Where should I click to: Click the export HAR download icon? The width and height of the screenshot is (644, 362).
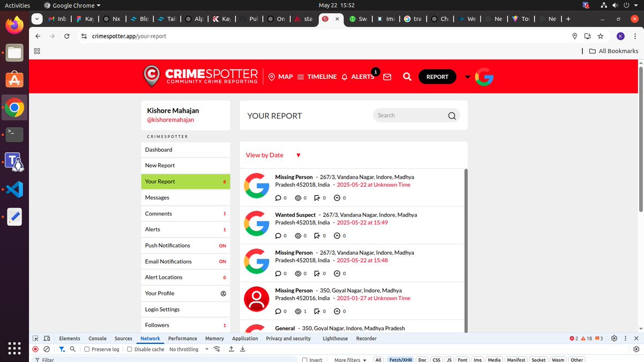[243, 349]
